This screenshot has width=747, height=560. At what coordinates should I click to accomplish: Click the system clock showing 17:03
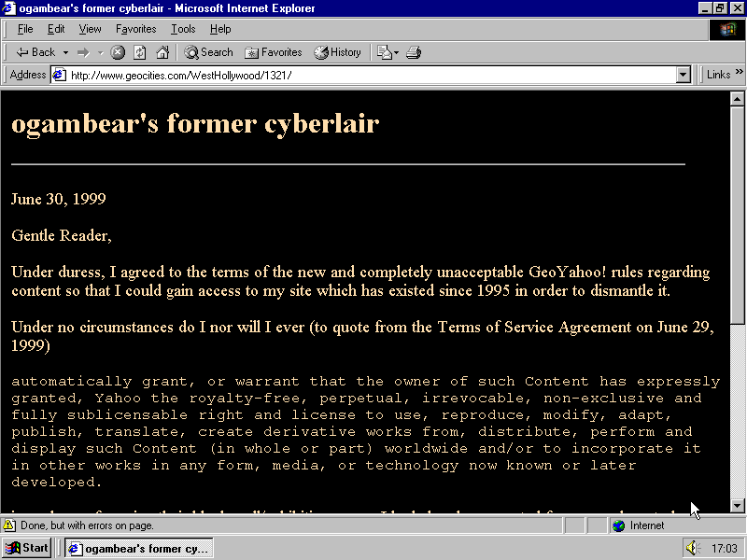click(x=725, y=549)
